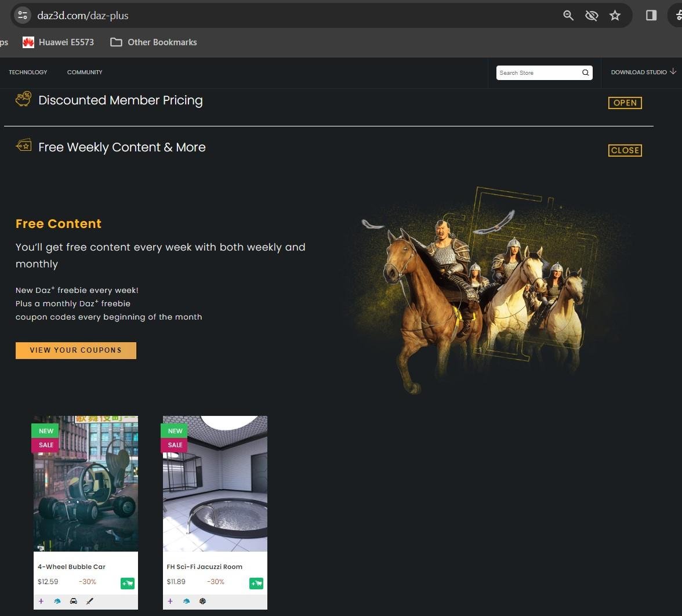Click the coupon tag icon beside Free Weekly Content
Viewport: 682px width, 616px height.
[24, 145]
